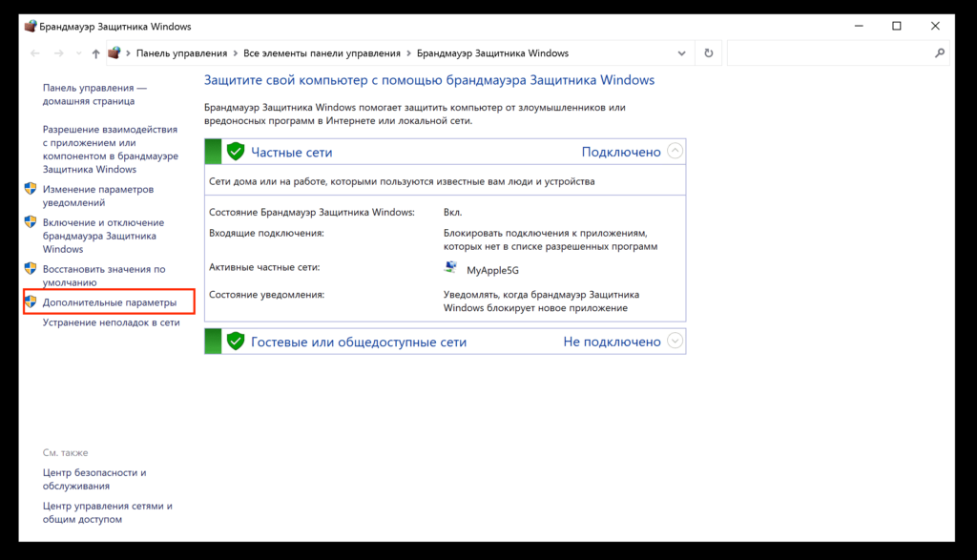Open 'Разрешение взаимодействия с приложением' link
Screen dimensions: 977x560
[111, 149]
